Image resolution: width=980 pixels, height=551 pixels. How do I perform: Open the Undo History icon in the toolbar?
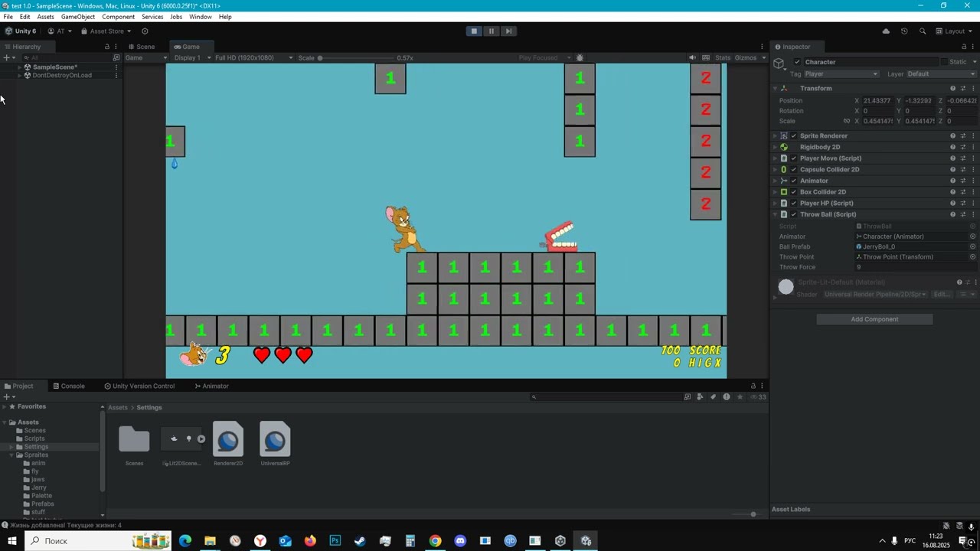point(904,31)
